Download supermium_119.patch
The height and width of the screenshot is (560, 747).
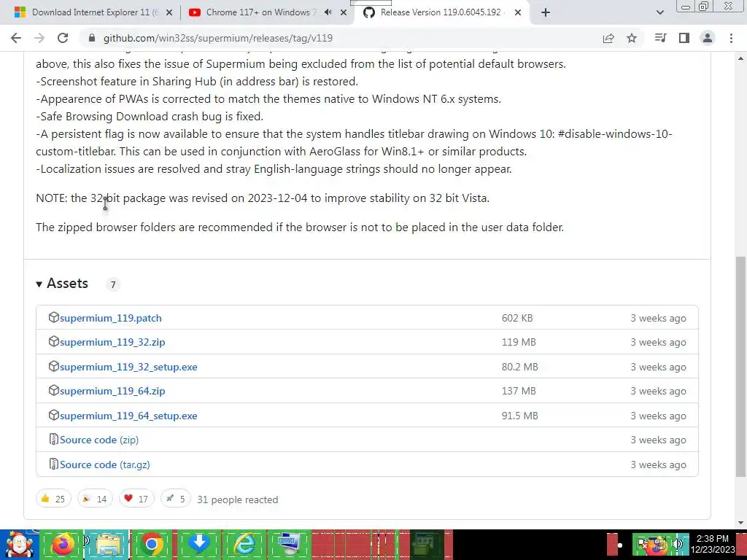111,318
